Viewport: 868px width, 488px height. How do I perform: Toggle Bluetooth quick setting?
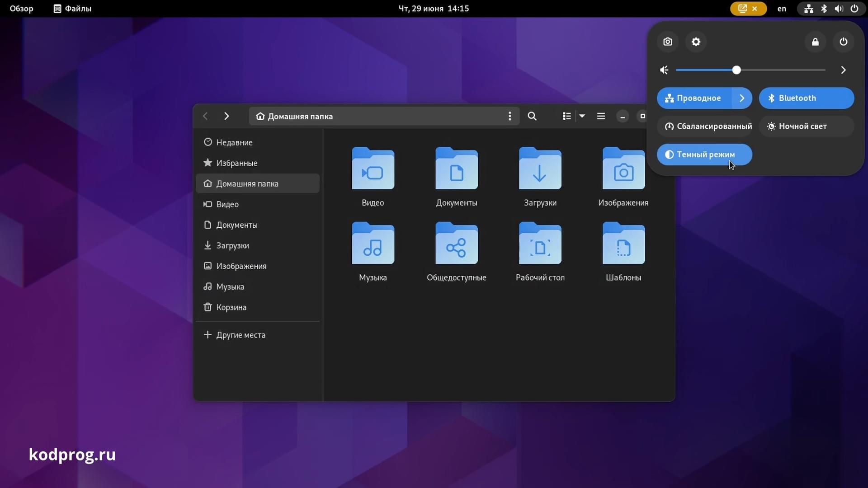806,98
